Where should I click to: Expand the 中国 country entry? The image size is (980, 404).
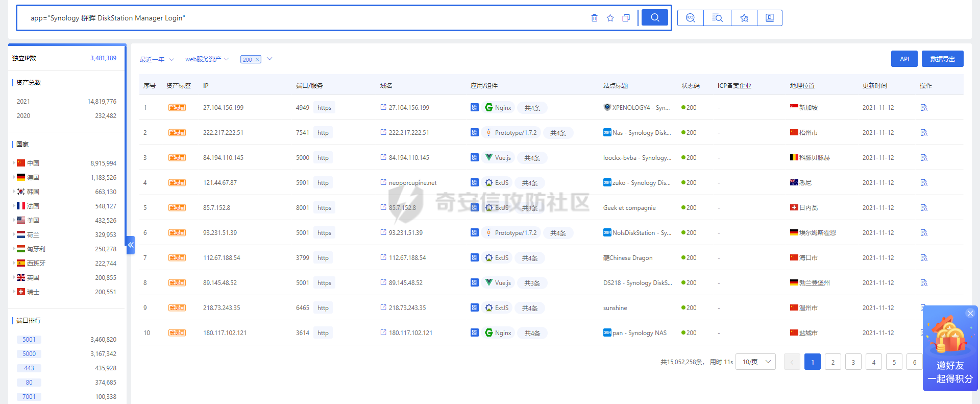[x=14, y=163]
